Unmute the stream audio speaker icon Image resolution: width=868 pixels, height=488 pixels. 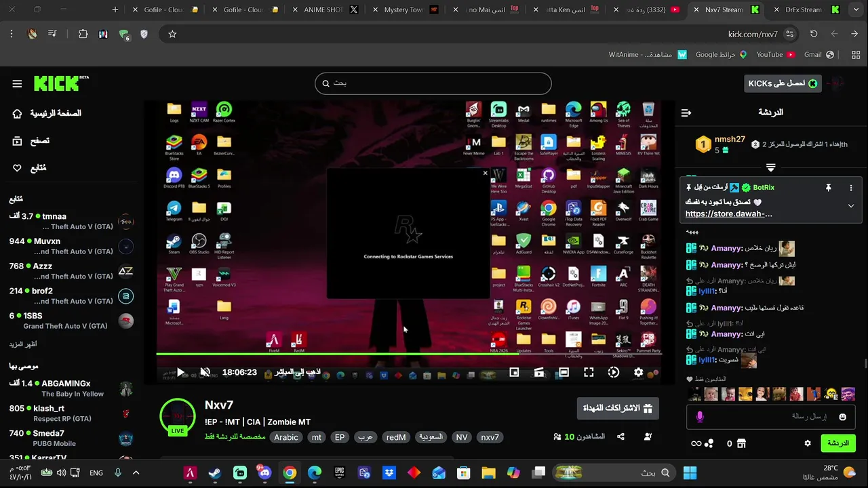[x=205, y=372]
